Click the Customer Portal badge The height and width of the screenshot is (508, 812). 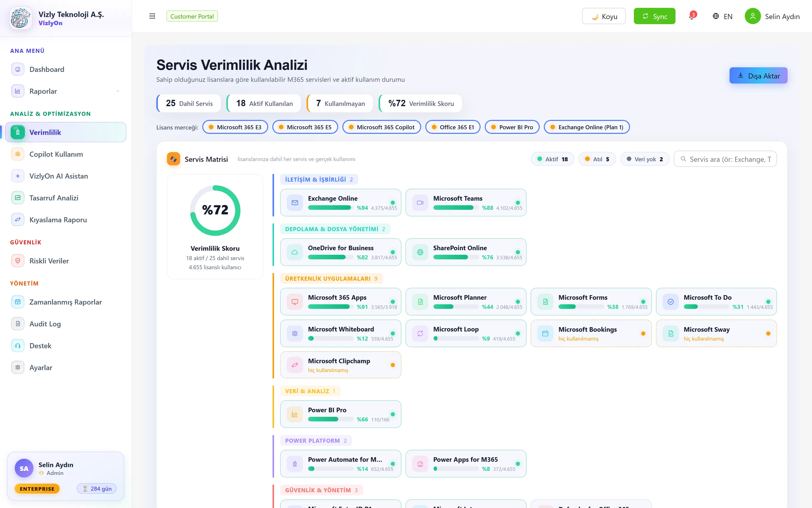tap(192, 16)
